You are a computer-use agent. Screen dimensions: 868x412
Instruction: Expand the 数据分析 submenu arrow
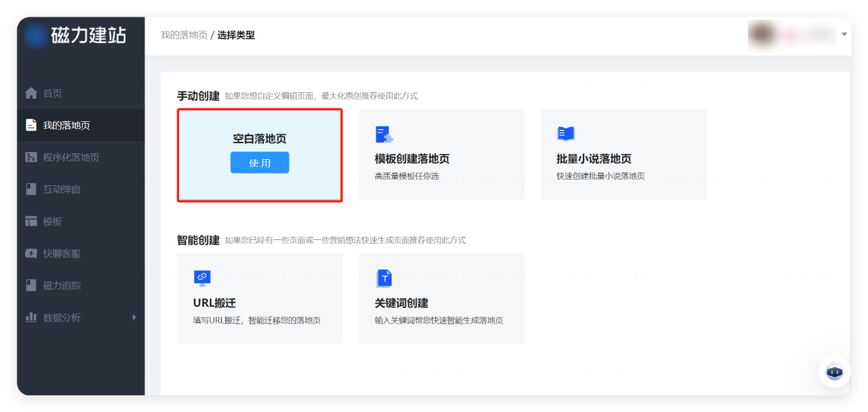(x=134, y=317)
